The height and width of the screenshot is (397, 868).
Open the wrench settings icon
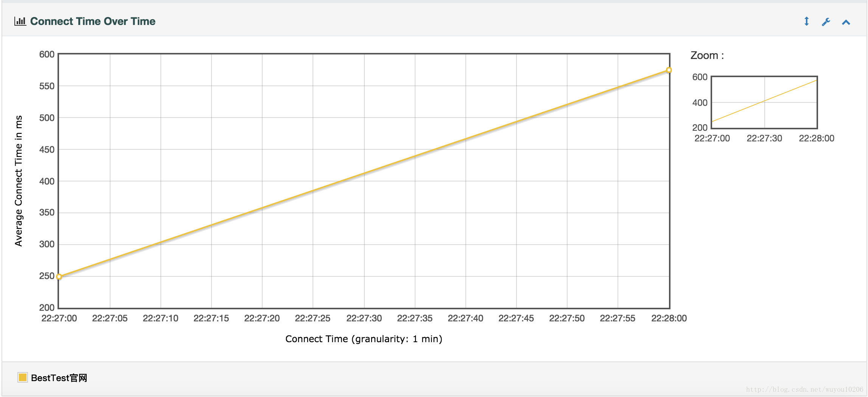826,22
